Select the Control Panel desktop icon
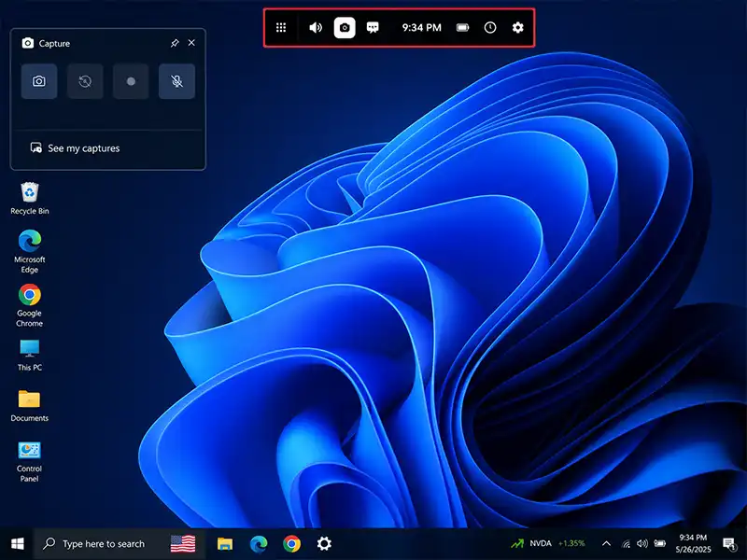The width and height of the screenshot is (747, 560). click(x=30, y=462)
